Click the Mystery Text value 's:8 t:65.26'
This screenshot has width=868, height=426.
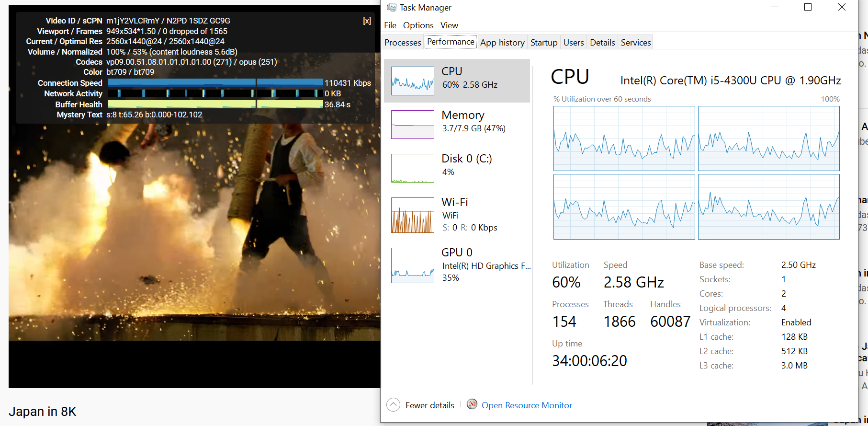[x=154, y=115]
